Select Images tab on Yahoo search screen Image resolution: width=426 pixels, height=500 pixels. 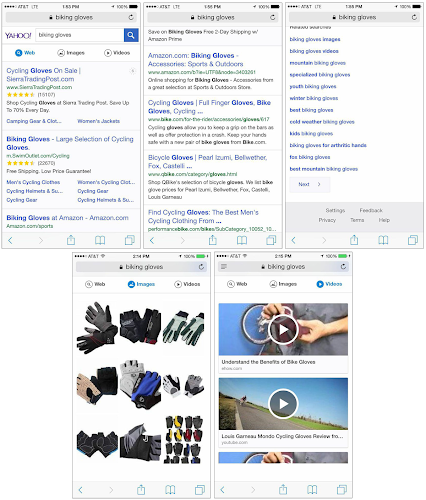click(x=71, y=53)
